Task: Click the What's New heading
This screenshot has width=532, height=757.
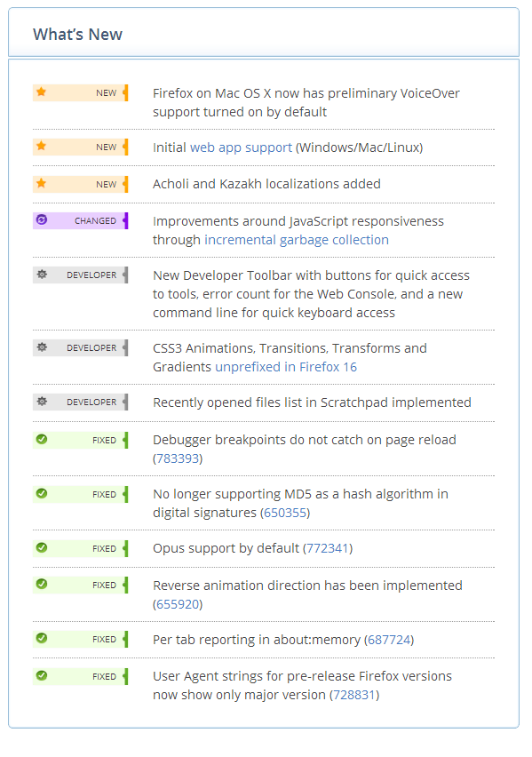Action: point(78,35)
